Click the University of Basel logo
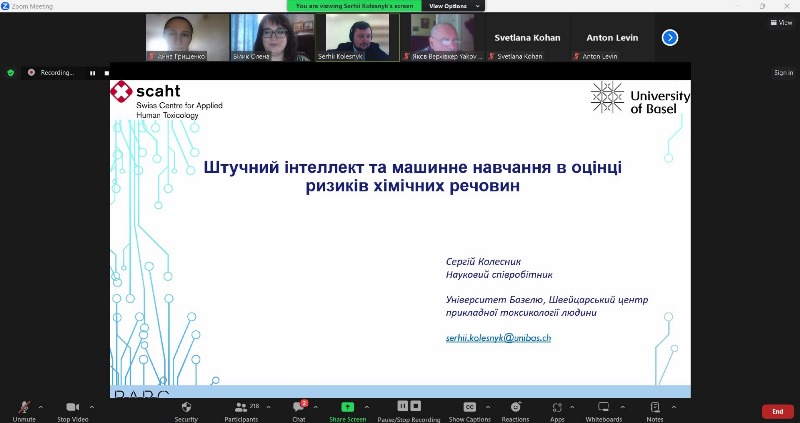Viewport: 800px width, 423px height. [x=640, y=97]
